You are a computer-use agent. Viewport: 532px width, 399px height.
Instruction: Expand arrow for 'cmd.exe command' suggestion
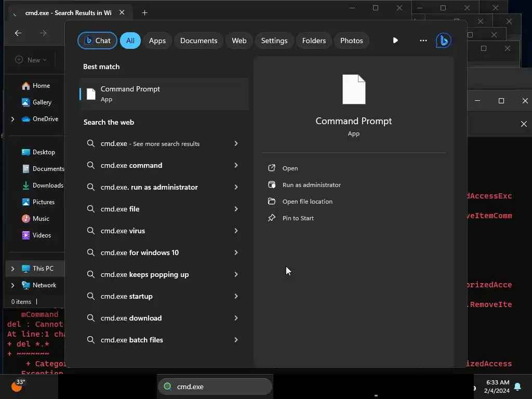point(236,165)
